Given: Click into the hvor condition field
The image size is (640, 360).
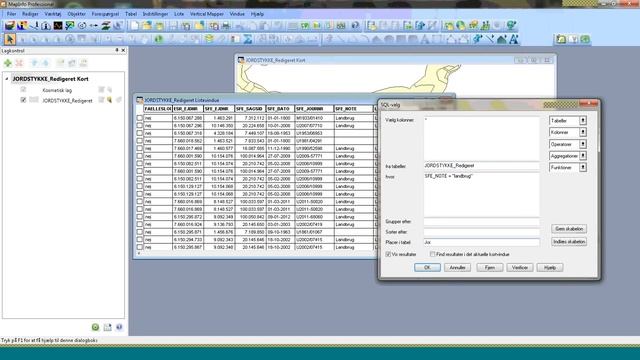Looking at the screenshot, I should click(481, 194).
